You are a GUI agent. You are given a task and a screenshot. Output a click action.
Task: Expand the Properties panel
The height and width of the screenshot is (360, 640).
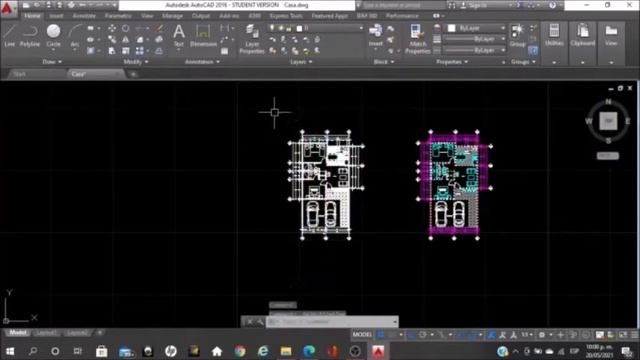pos(452,62)
